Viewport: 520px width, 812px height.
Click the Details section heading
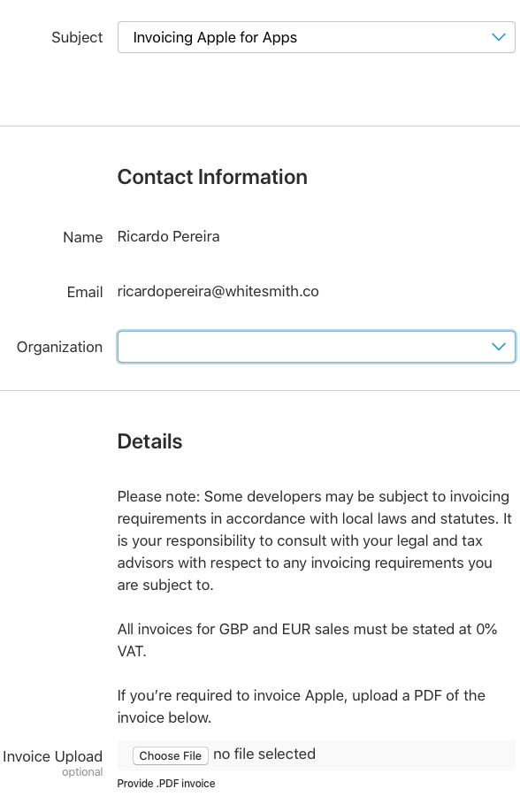(149, 441)
